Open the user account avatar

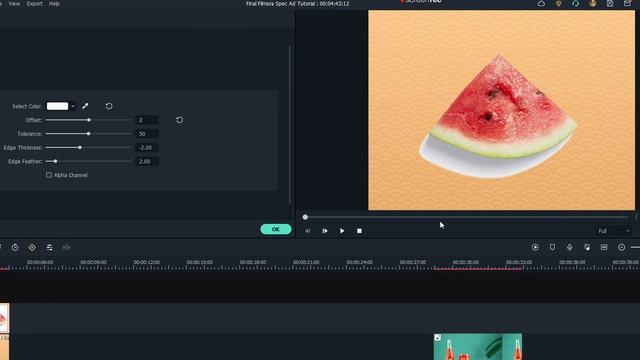point(593,4)
